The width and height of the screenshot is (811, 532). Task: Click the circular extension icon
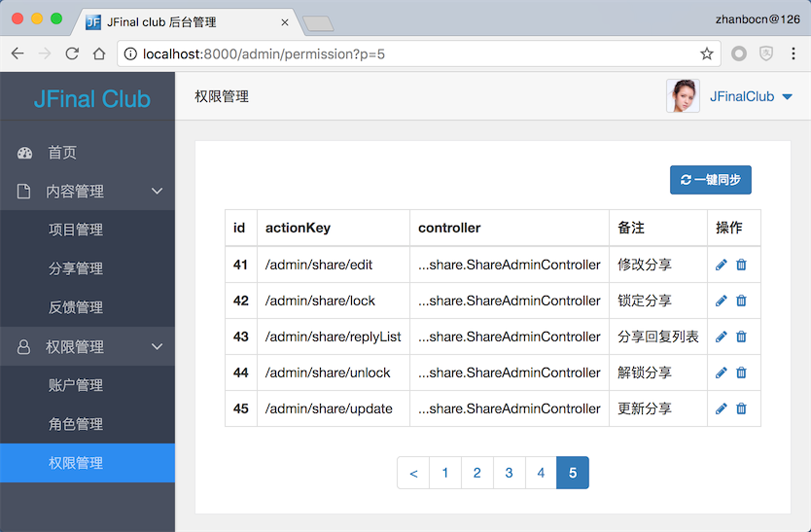coord(739,53)
